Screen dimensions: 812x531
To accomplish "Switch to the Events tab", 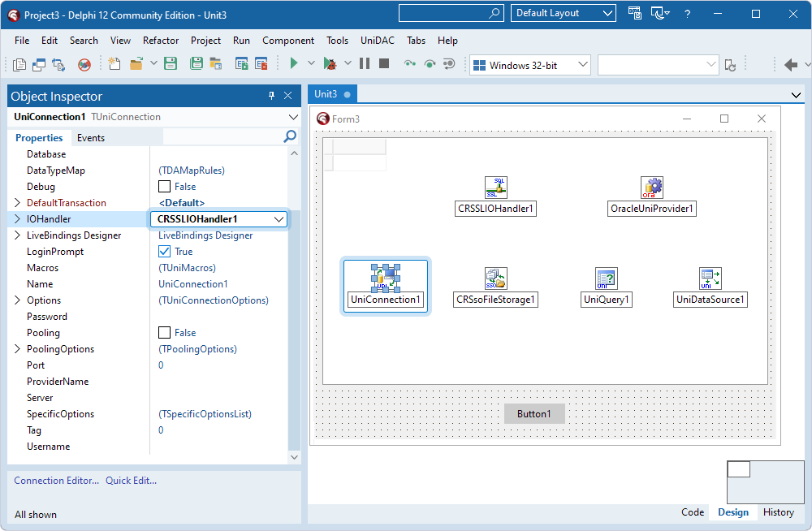I will (90, 137).
